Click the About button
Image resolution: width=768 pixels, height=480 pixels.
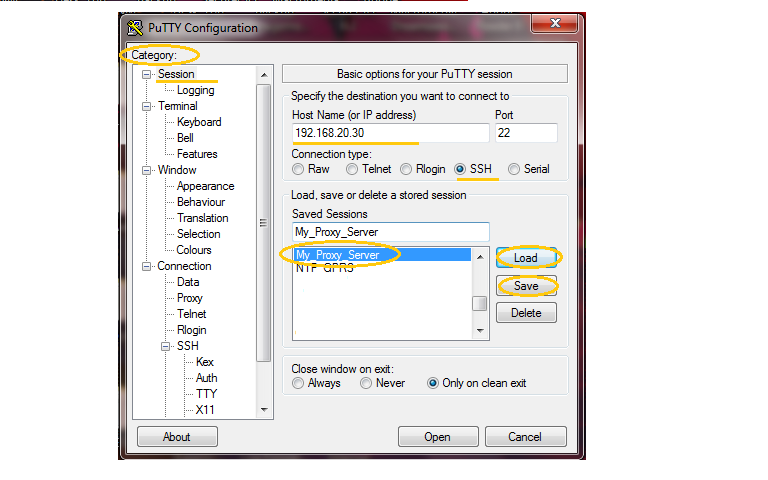177,437
